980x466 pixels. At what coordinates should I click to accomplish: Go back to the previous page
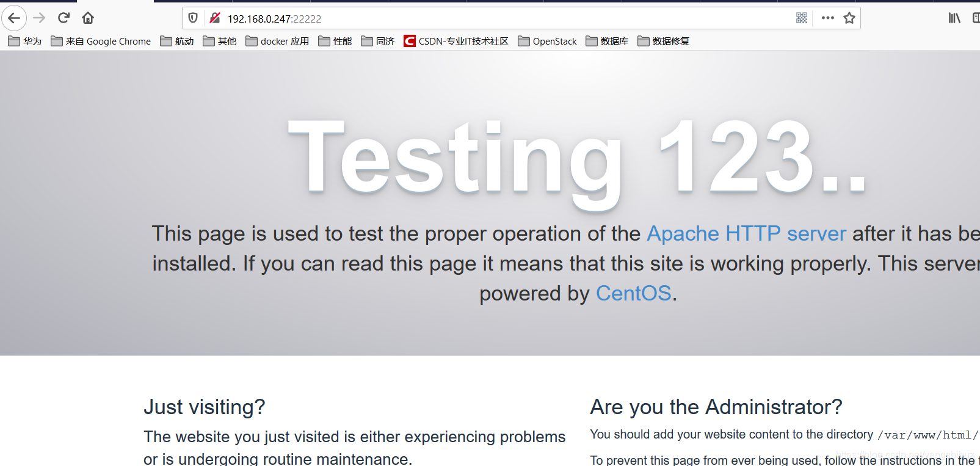click(x=14, y=18)
